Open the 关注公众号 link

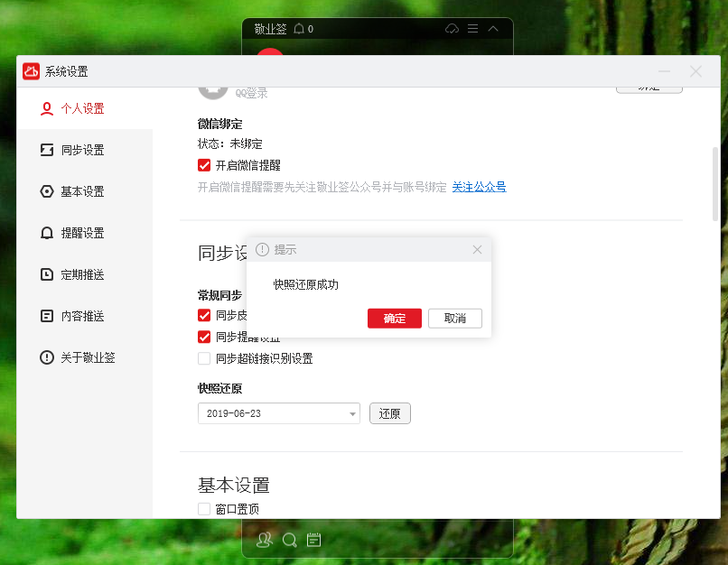(479, 187)
